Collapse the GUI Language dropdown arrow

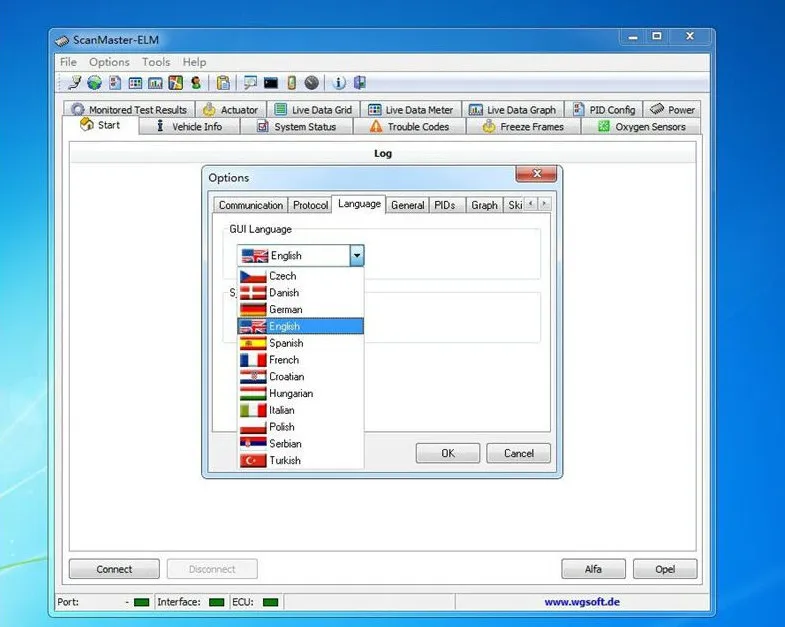[x=356, y=255]
